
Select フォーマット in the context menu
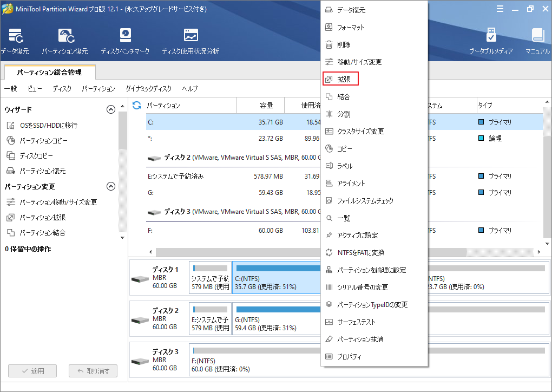351,27
